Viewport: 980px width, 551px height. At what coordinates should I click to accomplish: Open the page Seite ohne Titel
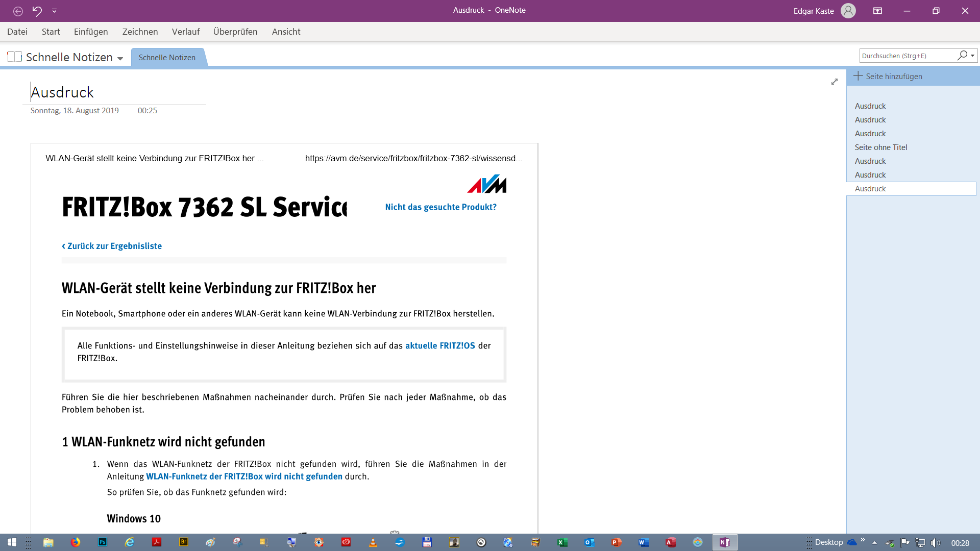(881, 147)
